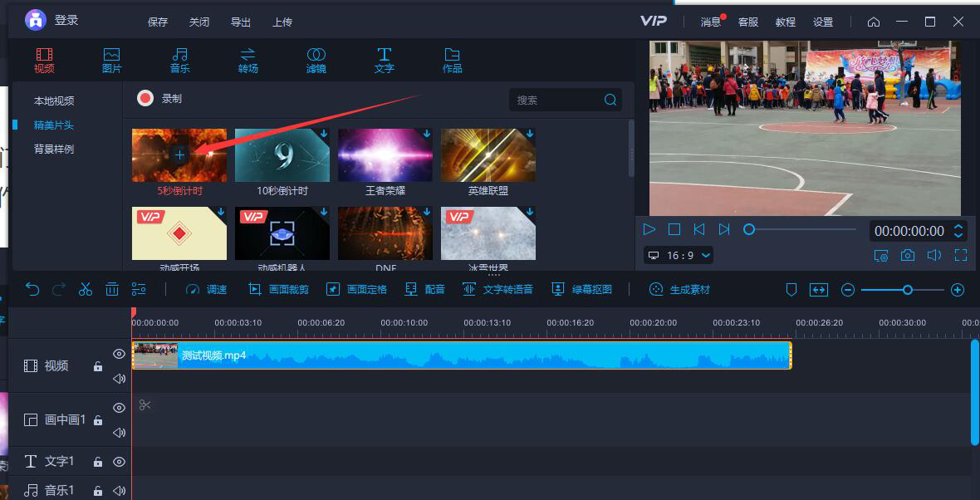
Task: Stop the preview playback
Action: (x=674, y=229)
